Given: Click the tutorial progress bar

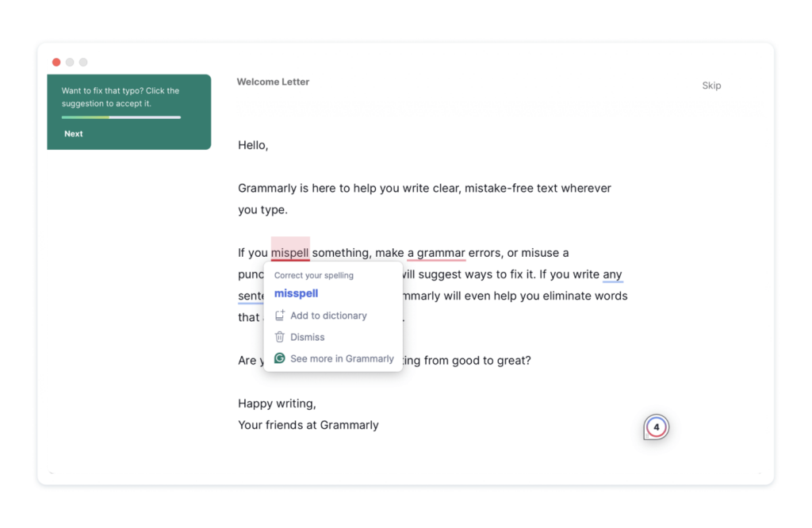Looking at the screenshot, I should click(x=121, y=117).
